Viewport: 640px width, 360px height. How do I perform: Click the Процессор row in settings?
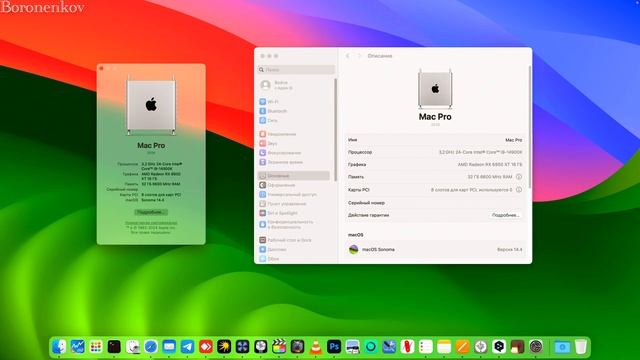pos(435,152)
